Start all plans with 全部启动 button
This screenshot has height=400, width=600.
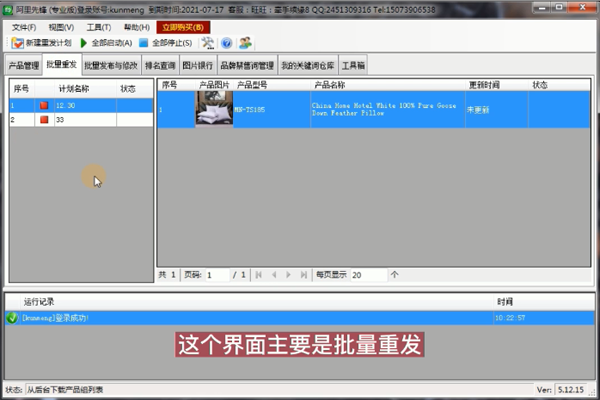[106, 43]
